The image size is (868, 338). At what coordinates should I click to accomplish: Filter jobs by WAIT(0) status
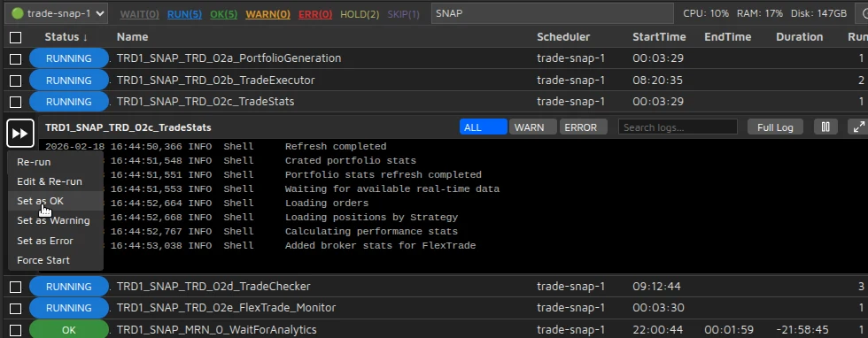click(x=140, y=14)
